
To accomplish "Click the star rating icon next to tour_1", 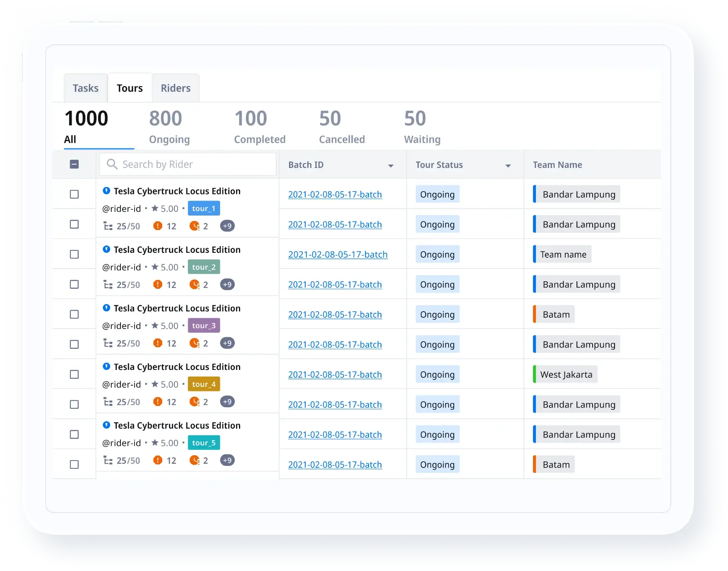I will (155, 208).
